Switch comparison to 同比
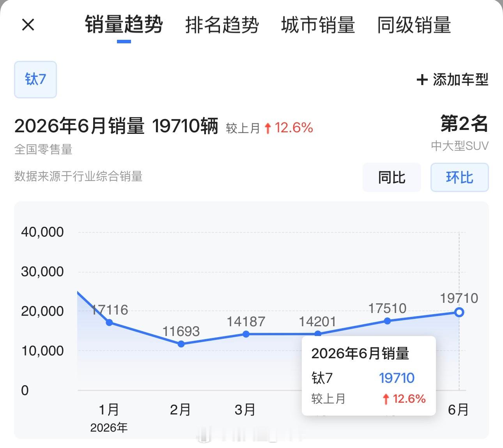This screenshot has height=448, width=503. pyautogui.click(x=391, y=178)
